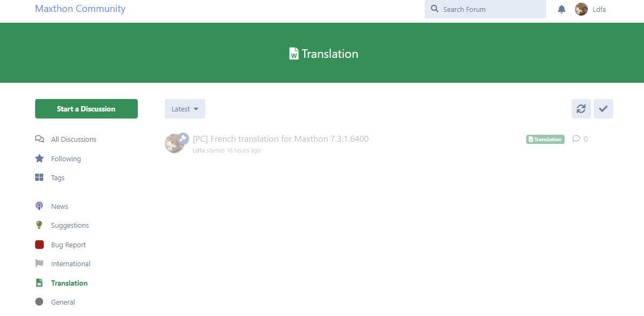Open the notifications bell icon
The height and width of the screenshot is (316, 644).
coord(561,9)
